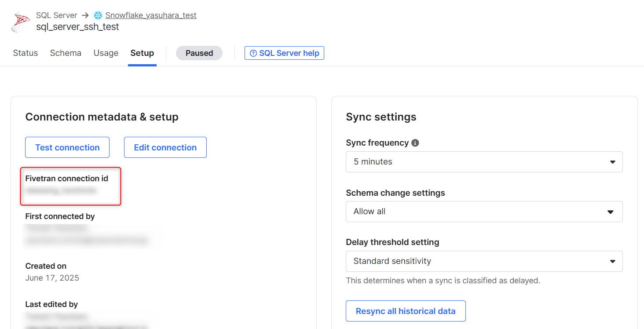Click the 'Fivetran connection id' label

[x=66, y=179]
